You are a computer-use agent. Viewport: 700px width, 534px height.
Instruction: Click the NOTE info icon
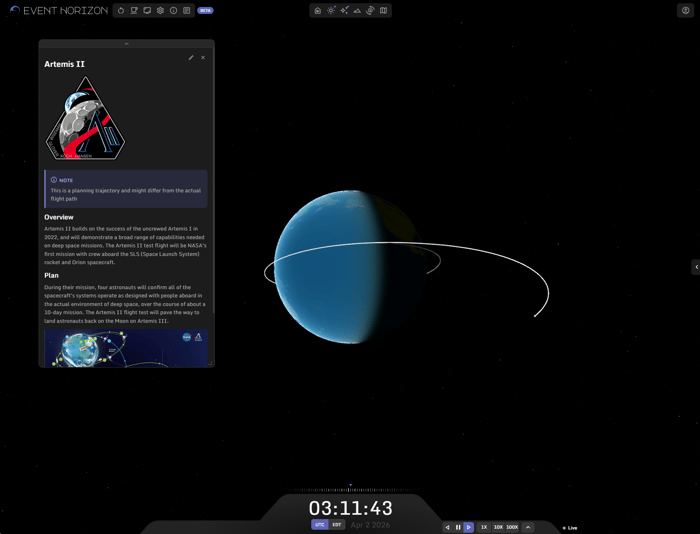tap(54, 180)
